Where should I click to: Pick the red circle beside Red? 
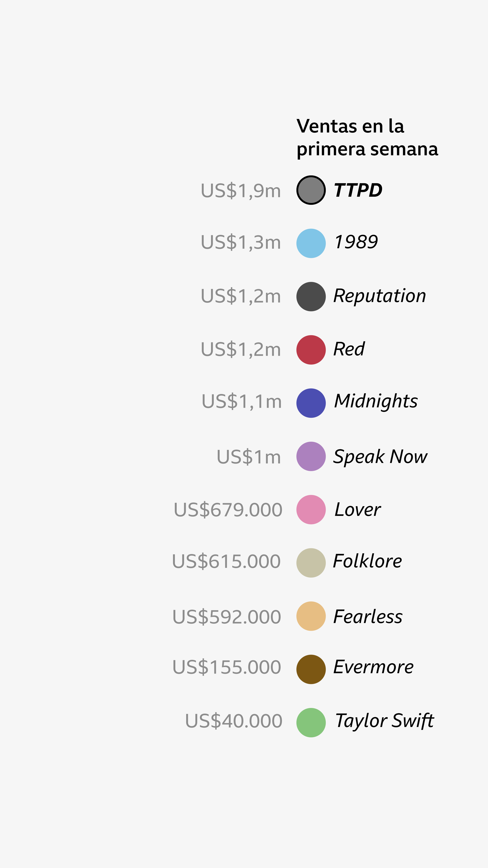(311, 350)
